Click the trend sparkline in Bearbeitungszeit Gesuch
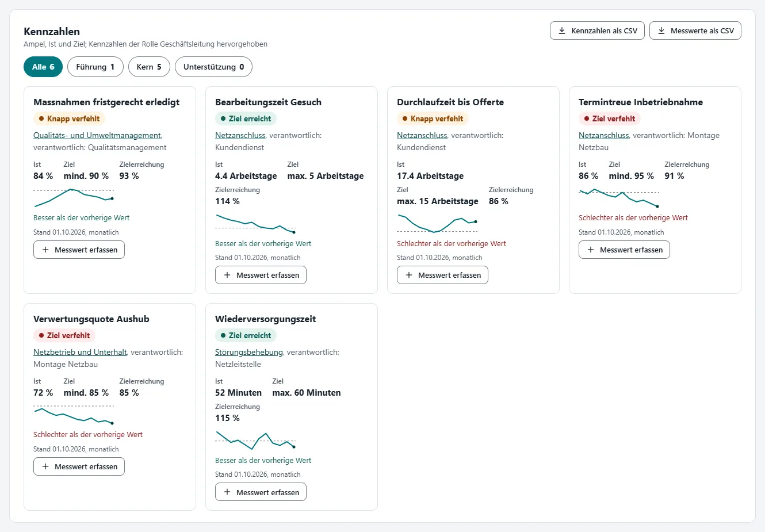Viewport: 765px width, 532px height. (x=255, y=223)
